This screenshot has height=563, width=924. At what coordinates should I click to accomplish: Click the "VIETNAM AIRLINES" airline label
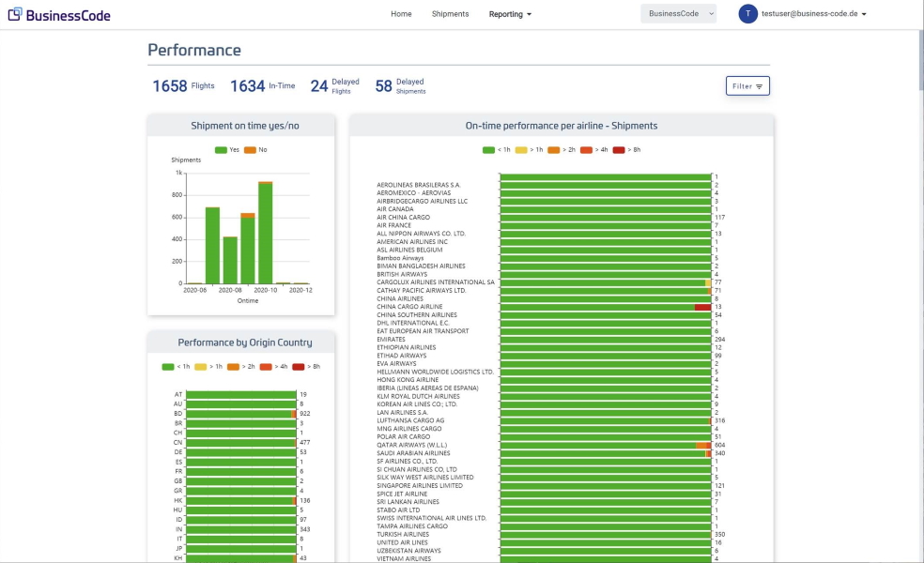[x=404, y=559]
